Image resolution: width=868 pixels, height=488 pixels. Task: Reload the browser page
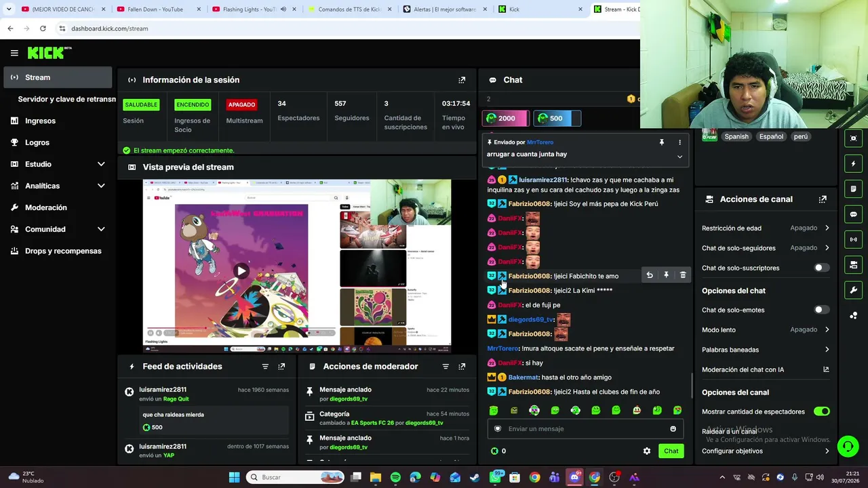43,28
